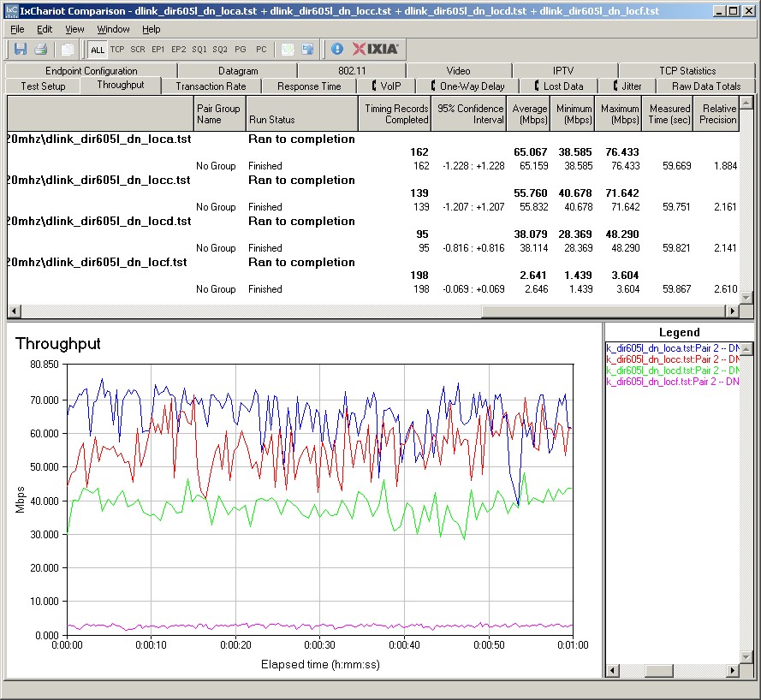
Task: Click table vertical scroll-up arrow
Action: [x=746, y=103]
